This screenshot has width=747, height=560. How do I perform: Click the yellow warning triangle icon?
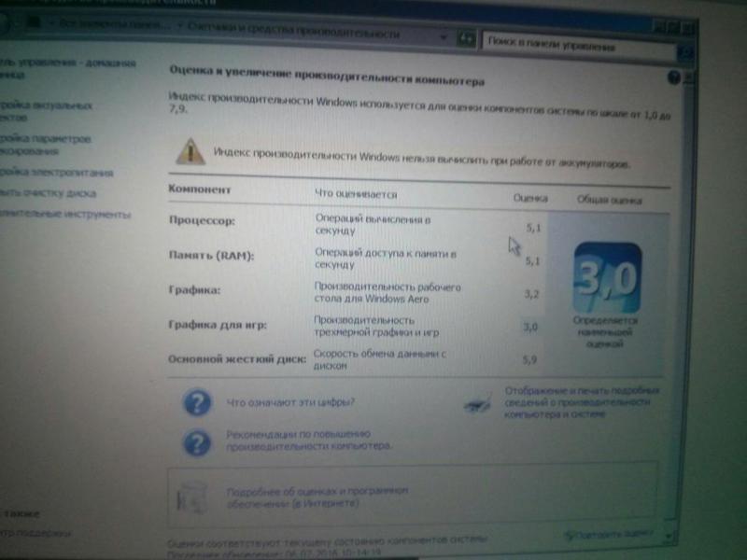(x=190, y=152)
